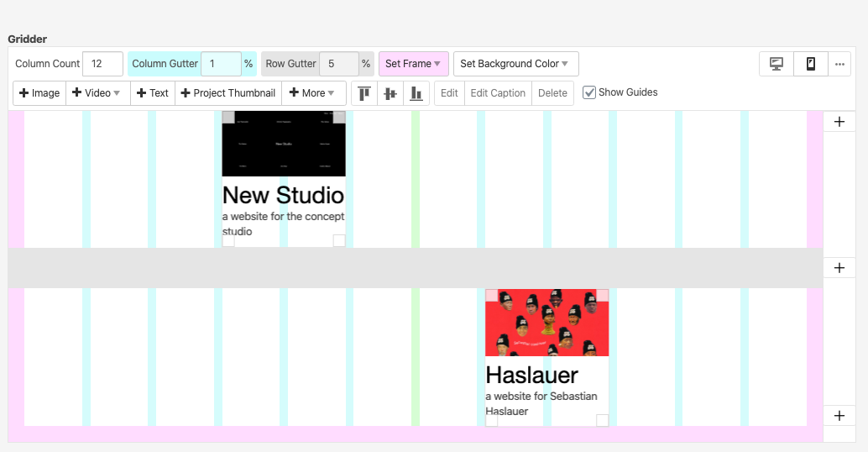This screenshot has height=452, width=868.
Task: Expand the More dropdown
Action: [313, 93]
